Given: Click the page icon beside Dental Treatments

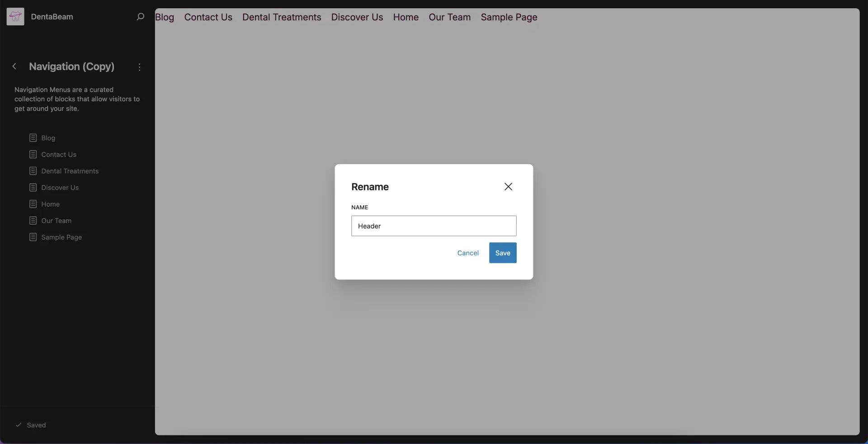Looking at the screenshot, I should click(x=33, y=171).
